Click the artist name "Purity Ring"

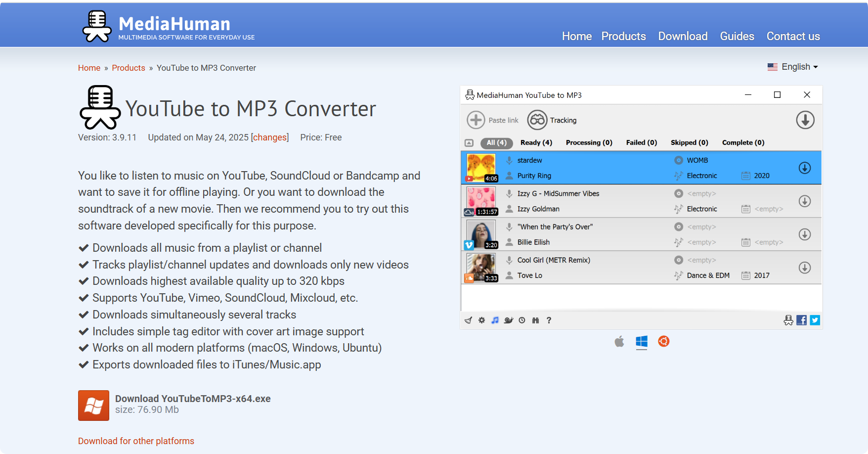pyautogui.click(x=534, y=176)
